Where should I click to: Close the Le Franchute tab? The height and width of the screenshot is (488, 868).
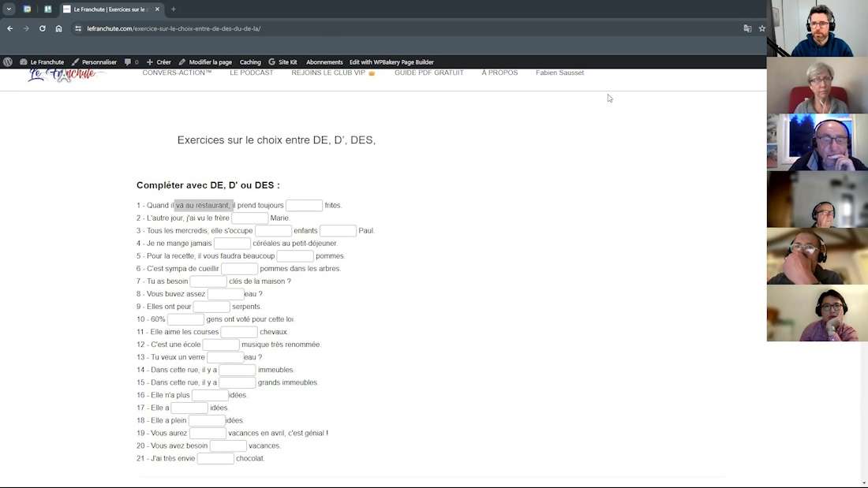point(157,9)
